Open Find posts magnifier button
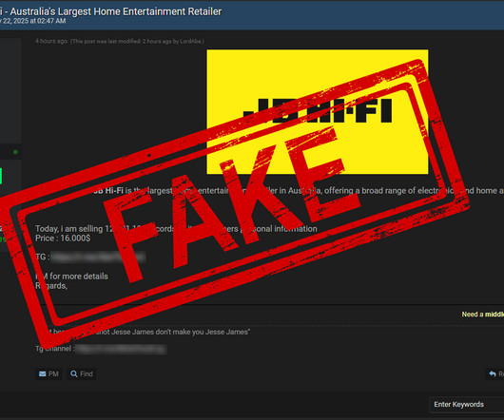Image resolution: width=504 pixels, height=420 pixels. pos(82,374)
